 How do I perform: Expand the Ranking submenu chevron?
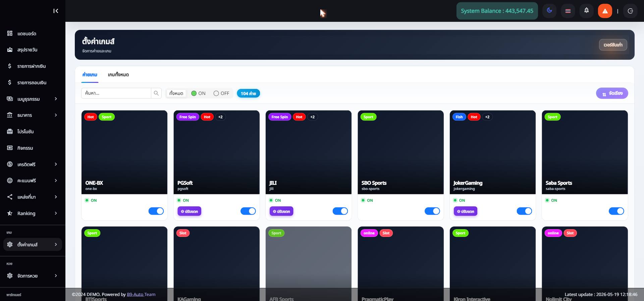pyautogui.click(x=56, y=213)
